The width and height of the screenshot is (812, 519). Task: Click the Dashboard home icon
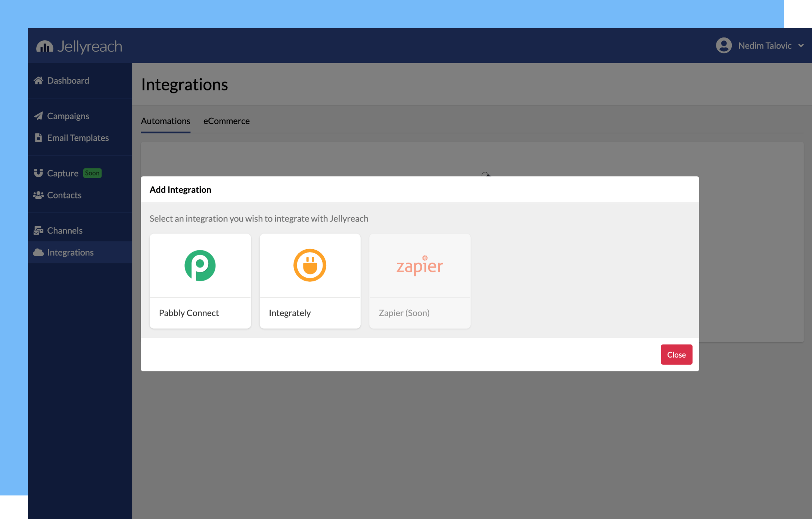click(38, 80)
